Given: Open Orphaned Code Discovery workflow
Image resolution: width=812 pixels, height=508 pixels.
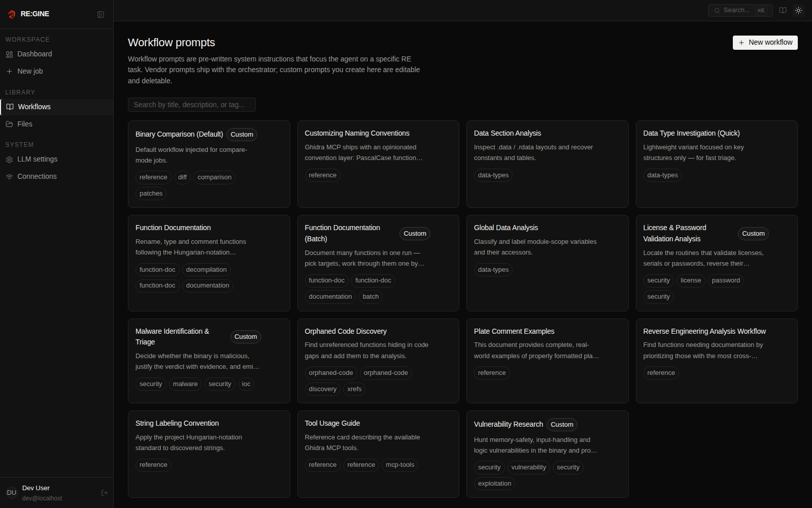Looking at the screenshot, I should click(x=378, y=361).
